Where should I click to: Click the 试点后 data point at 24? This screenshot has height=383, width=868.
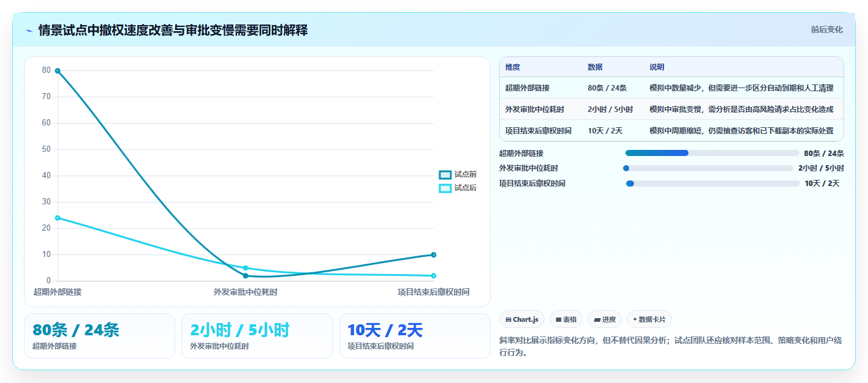(58, 218)
